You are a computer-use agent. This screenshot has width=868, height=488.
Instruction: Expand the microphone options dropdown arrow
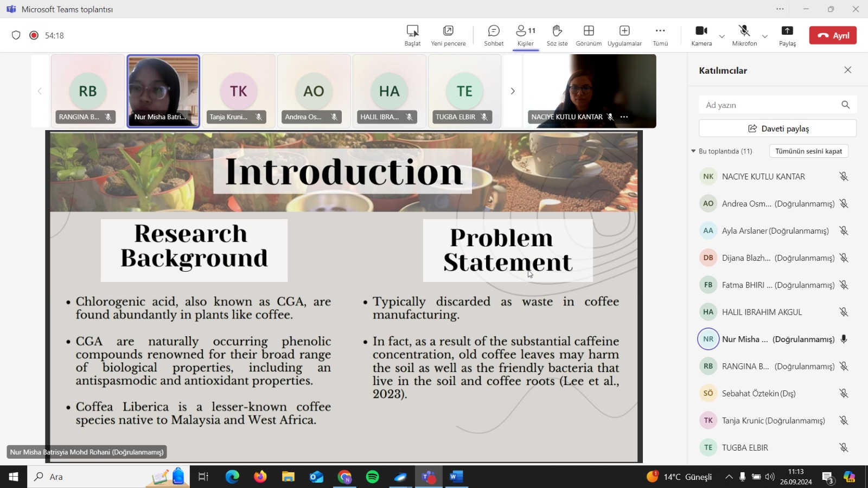point(765,36)
